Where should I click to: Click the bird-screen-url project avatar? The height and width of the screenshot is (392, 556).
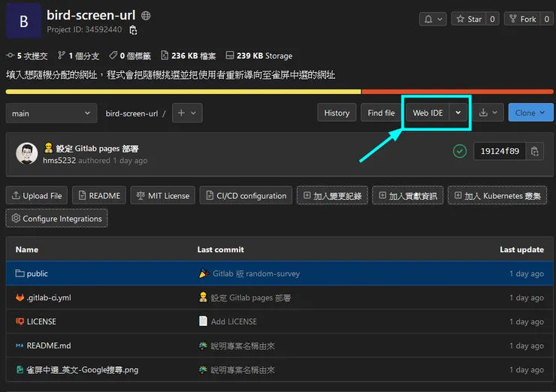23,21
